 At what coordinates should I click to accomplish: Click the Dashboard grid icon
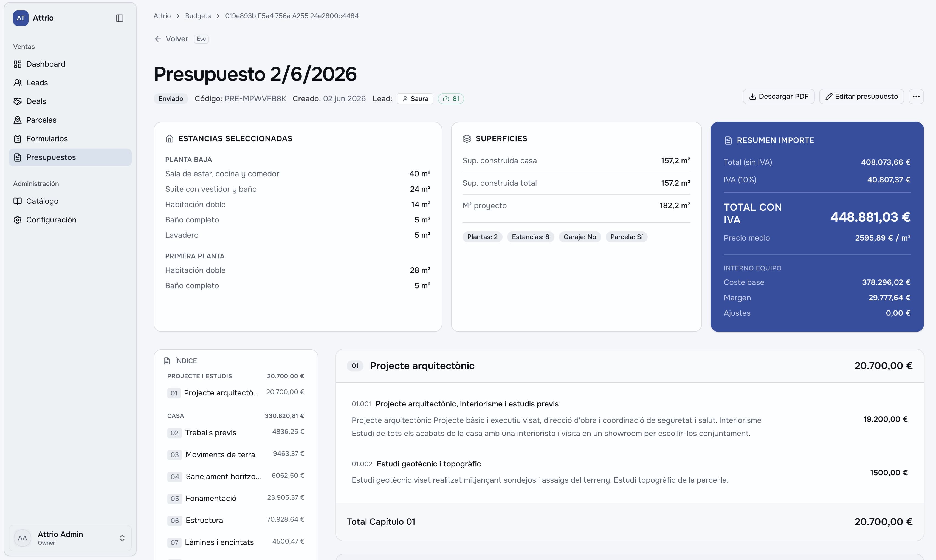point(17,64)
